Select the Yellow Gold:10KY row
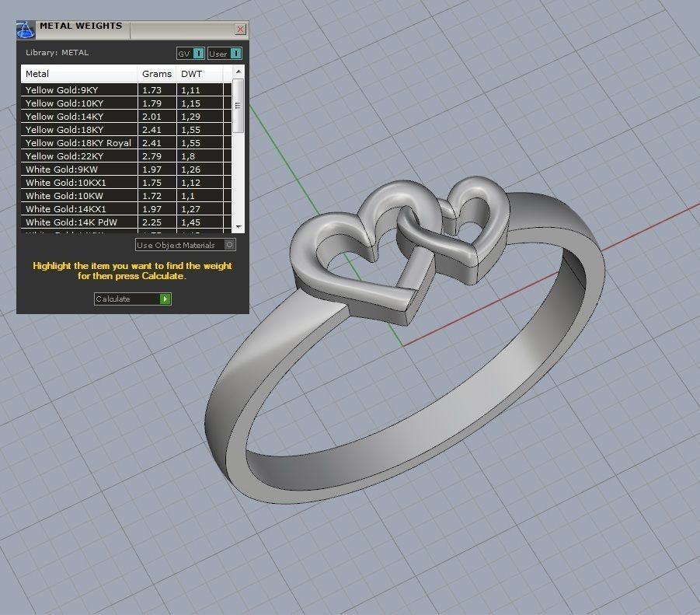 tap(126, 103)
